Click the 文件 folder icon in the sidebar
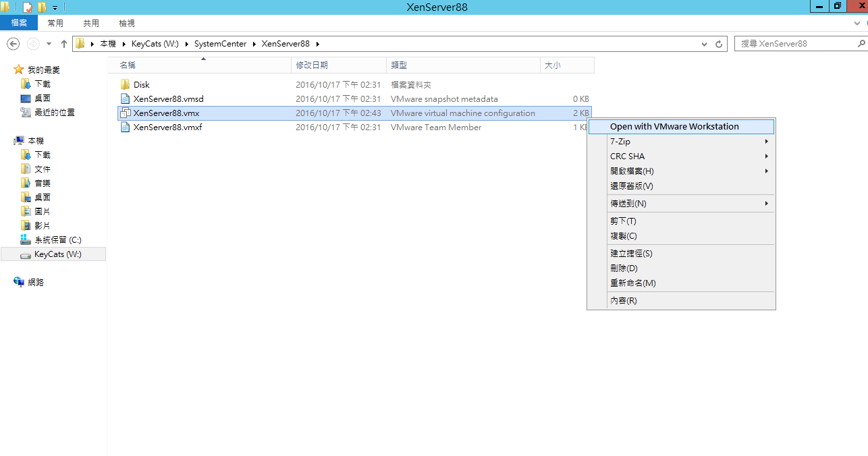The width and height of the screenshot is (868, 456). pos(26,169)
